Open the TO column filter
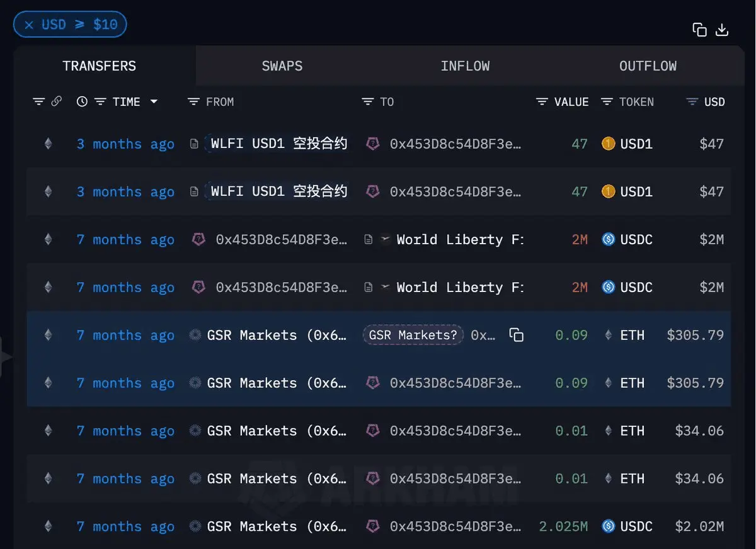Image resolution: width=756 pixels, height=549 pixels. [368, 101]
